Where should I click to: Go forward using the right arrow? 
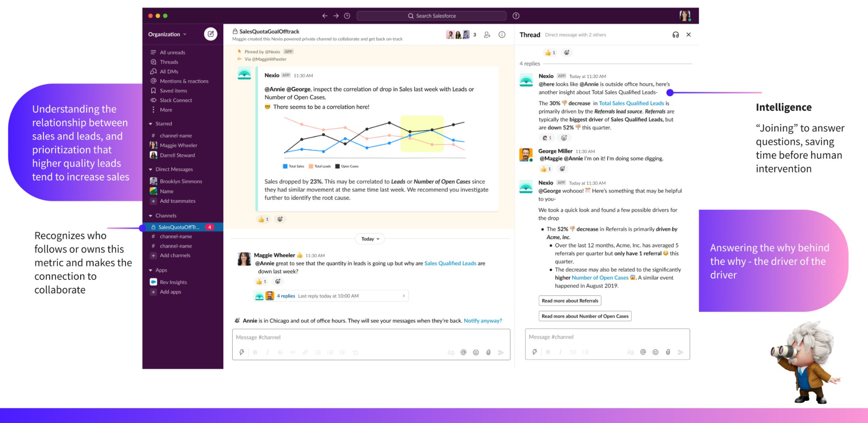(x=336, y=16)
